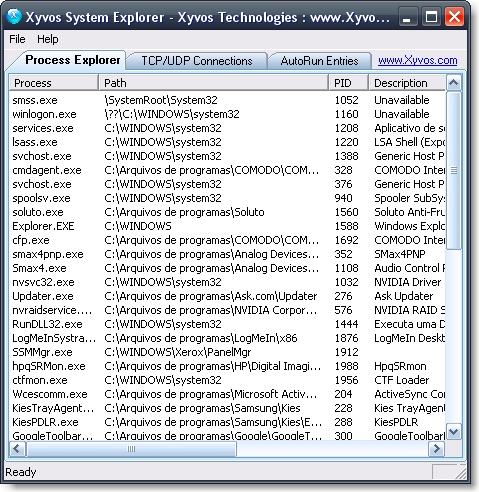Click the path \SystemRoot\System32
The image size is (479, 492).
coord(161,100)
